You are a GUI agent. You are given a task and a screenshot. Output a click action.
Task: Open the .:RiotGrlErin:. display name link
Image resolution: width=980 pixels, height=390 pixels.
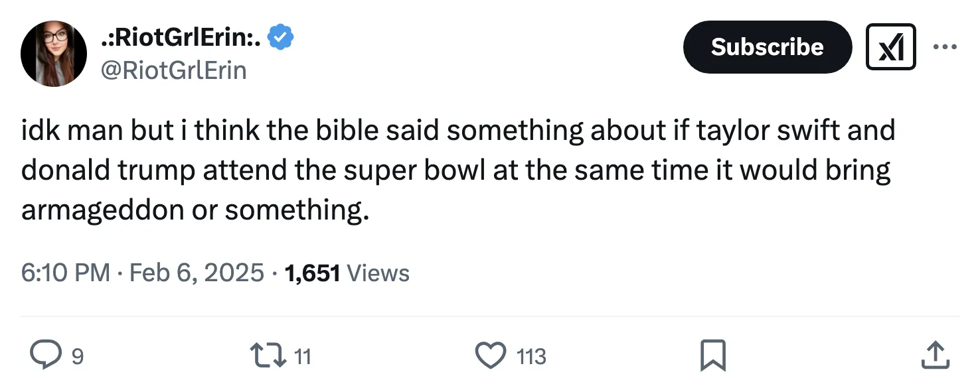181,38
